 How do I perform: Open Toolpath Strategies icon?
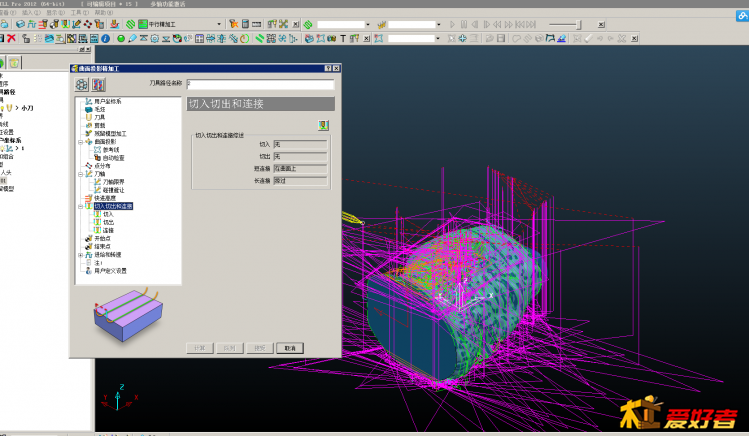coord(115,24)
